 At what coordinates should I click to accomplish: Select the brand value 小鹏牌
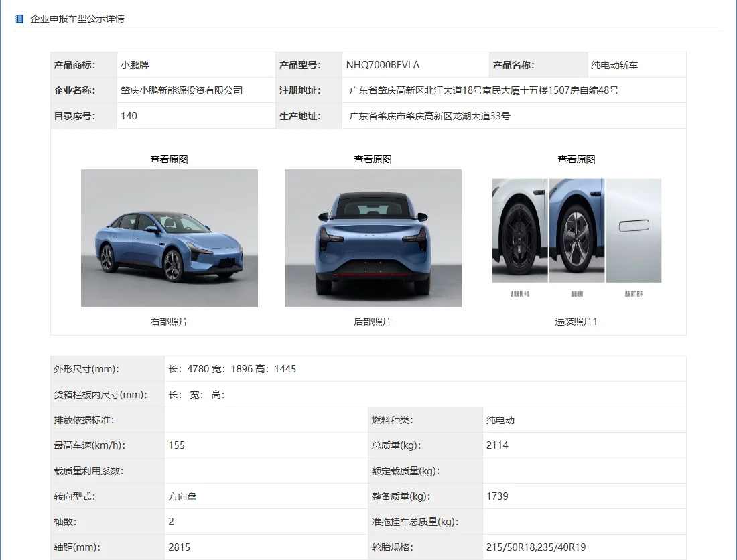[135, 65]
